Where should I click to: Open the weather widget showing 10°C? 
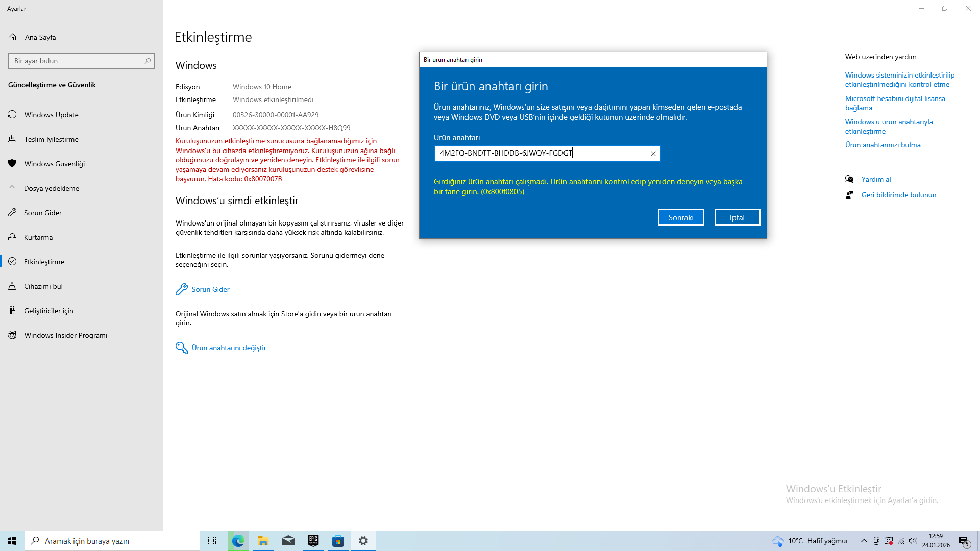click(x=810, y=541)
